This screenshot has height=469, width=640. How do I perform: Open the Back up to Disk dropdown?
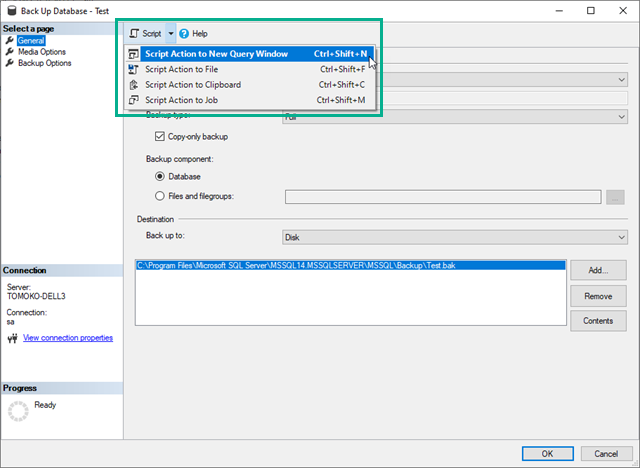455,237
